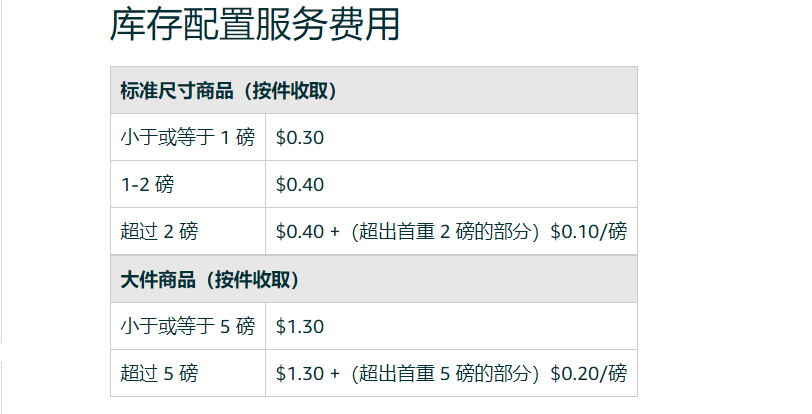Select the $0.10/磅 surcharge text
Screen dimensions: 812x414
[588, 232]
